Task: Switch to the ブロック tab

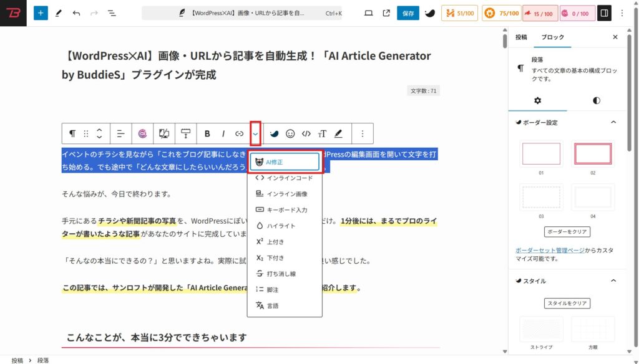Action: tap(552, 37)
